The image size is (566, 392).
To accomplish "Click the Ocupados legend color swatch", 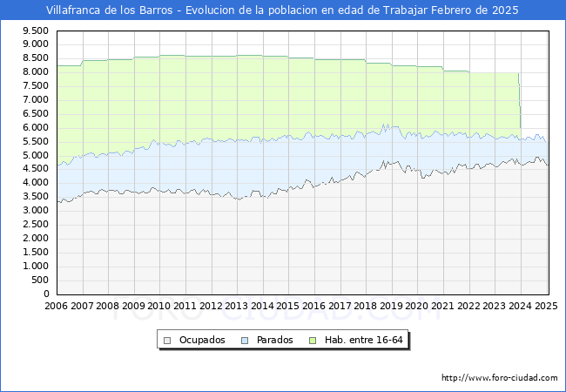I will pos(167,341).
